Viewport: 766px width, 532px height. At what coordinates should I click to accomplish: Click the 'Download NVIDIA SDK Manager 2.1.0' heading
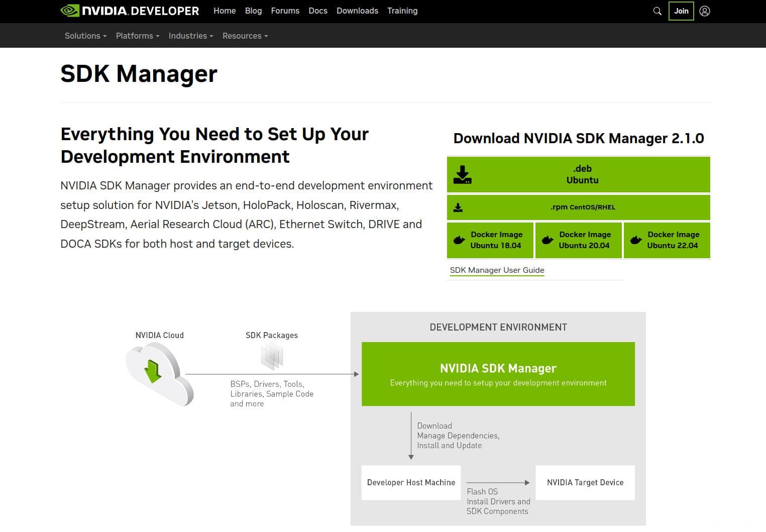click(x=579, y=138)
